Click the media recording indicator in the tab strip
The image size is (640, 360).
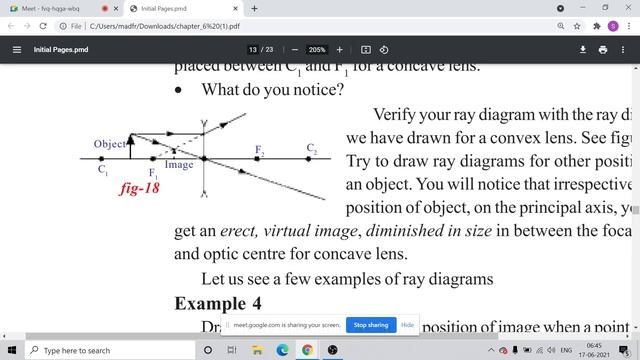pyautogui.click(x=105, y=8)
